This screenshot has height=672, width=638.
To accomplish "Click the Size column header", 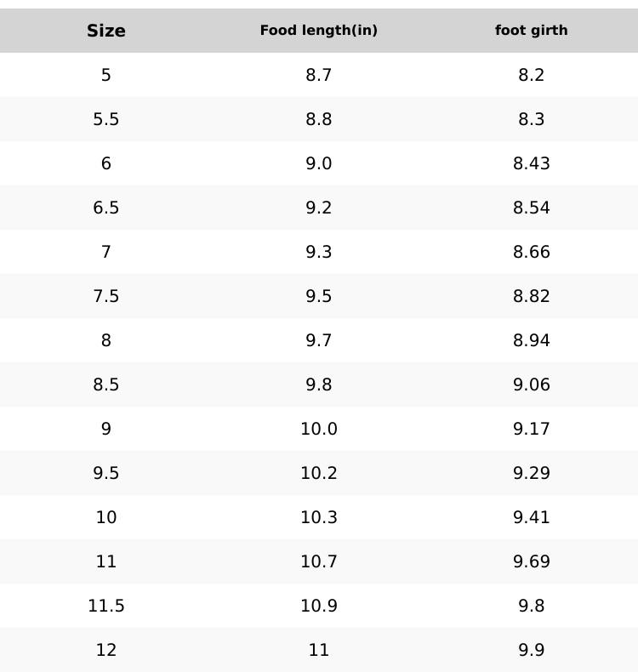I will click(106, 31).
